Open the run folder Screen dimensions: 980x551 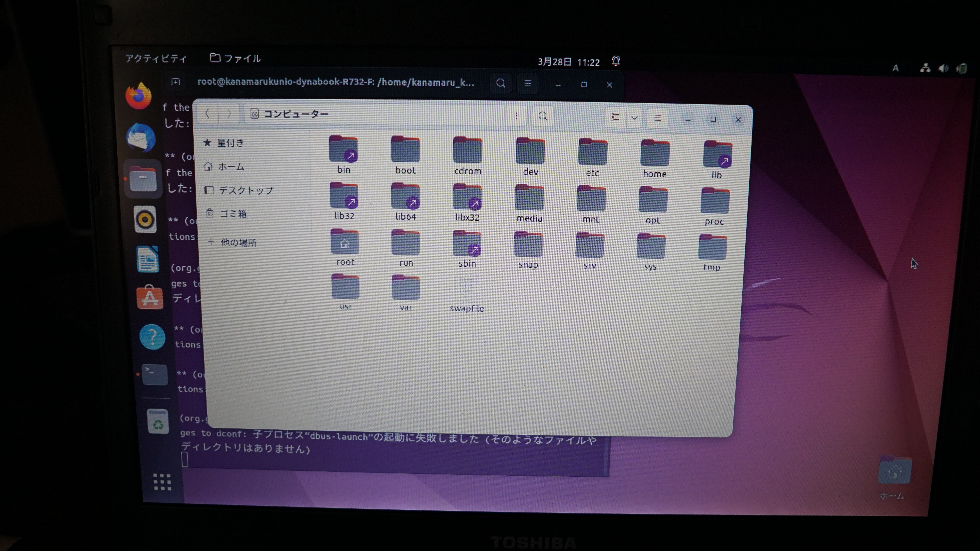406,248
